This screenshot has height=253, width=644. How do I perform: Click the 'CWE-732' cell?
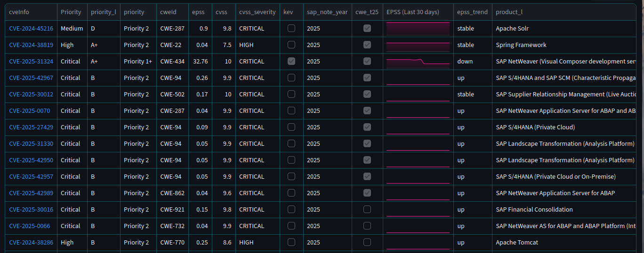pyautogui.click(x=172, y=226)
